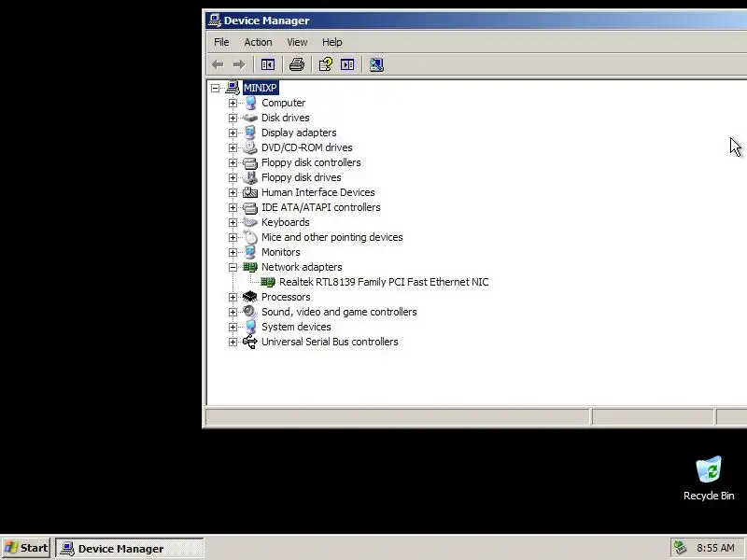The image size is (747, 560).
Task: Expand the Keyboards node
Action: (233, 222)
